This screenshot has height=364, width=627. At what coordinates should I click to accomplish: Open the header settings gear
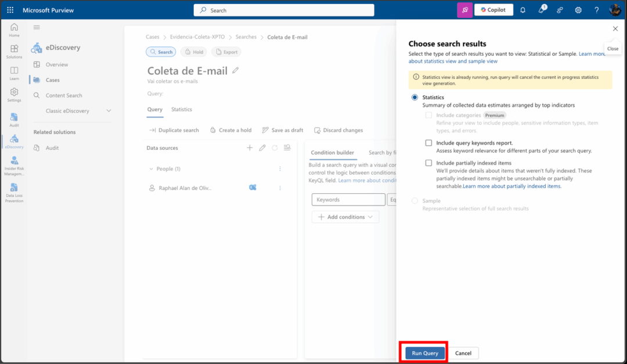tap(578, 10)
